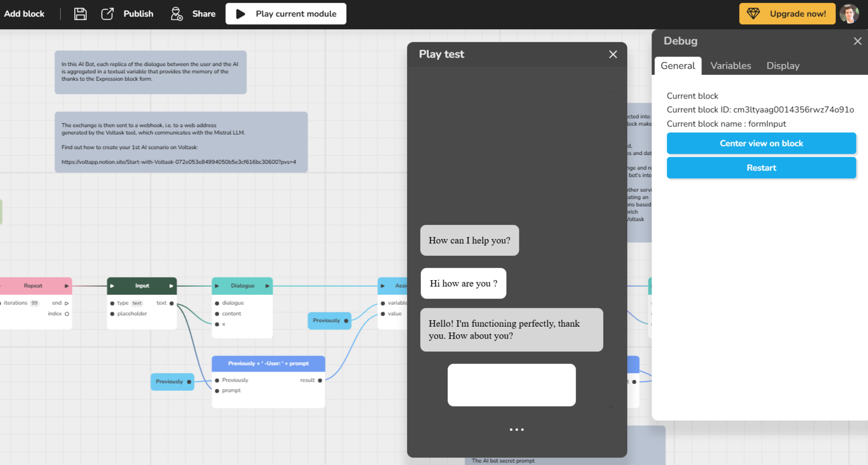Click the Dialogue block left flow arrow

tap(217, 286)
